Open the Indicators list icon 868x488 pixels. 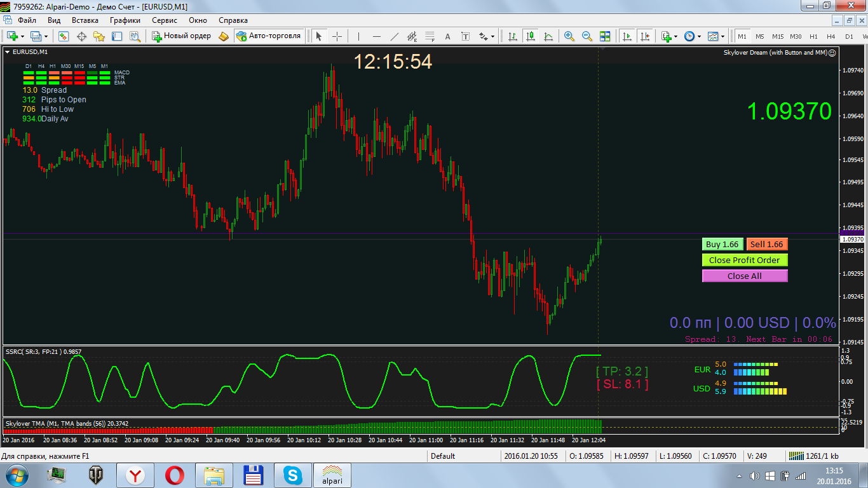666,36
